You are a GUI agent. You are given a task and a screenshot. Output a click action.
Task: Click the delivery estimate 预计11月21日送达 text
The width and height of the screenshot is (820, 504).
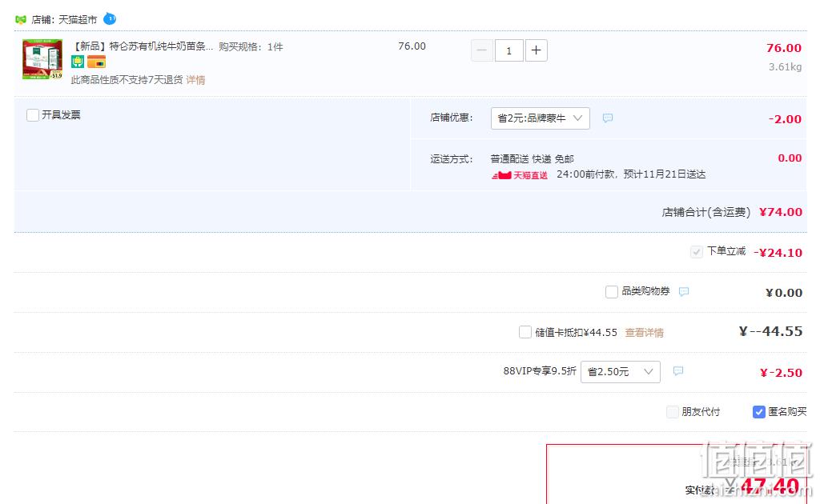[664, 174]
